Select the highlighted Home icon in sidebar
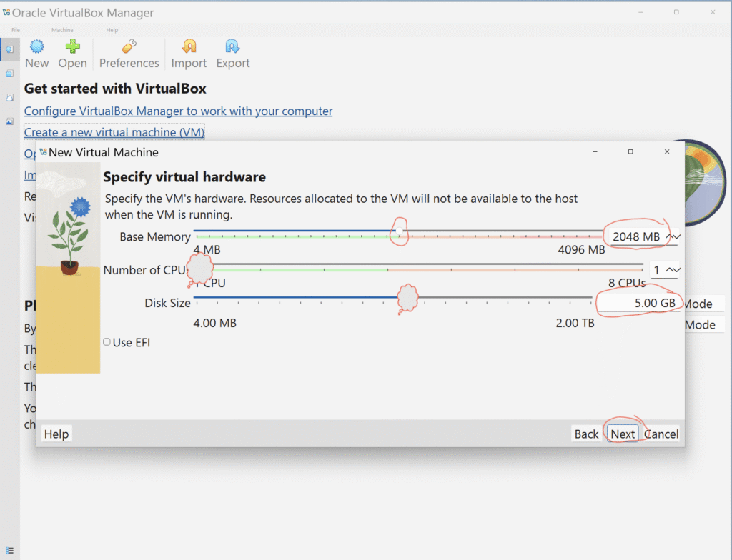732x560 pixels. click(9, 49)
